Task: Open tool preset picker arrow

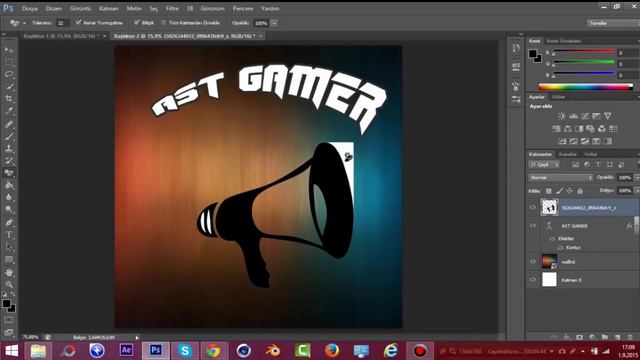Action: [24, 23]
